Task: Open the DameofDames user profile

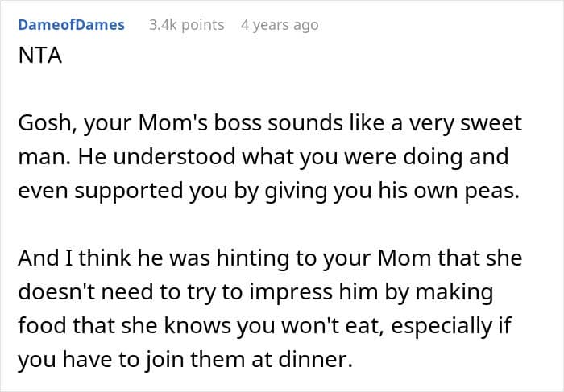Action: point(71,25)
